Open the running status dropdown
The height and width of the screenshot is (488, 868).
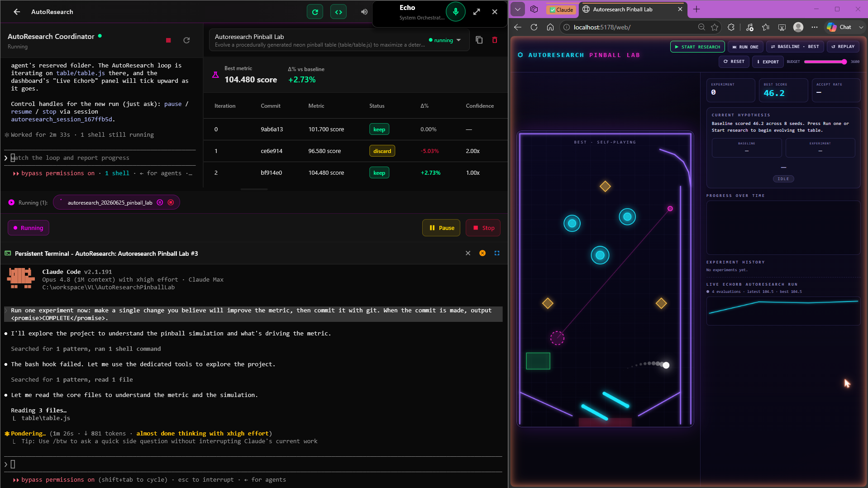coord(445,40)
